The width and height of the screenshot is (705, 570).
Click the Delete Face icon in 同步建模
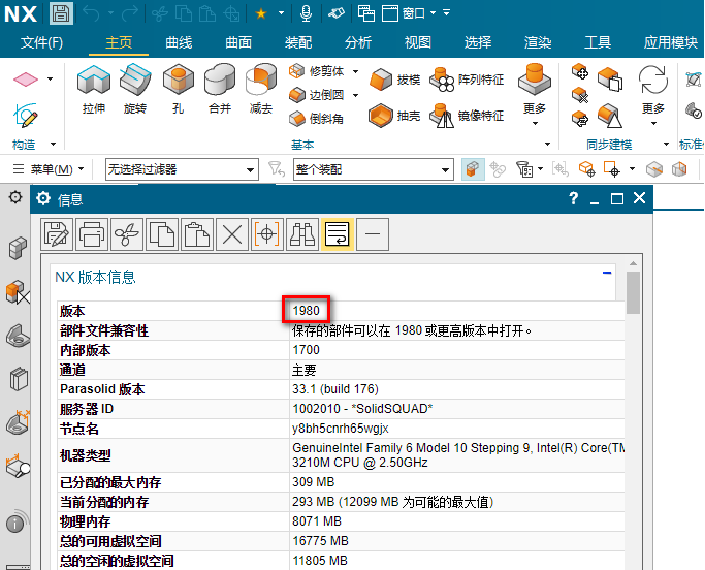click(x=580, y=95)
